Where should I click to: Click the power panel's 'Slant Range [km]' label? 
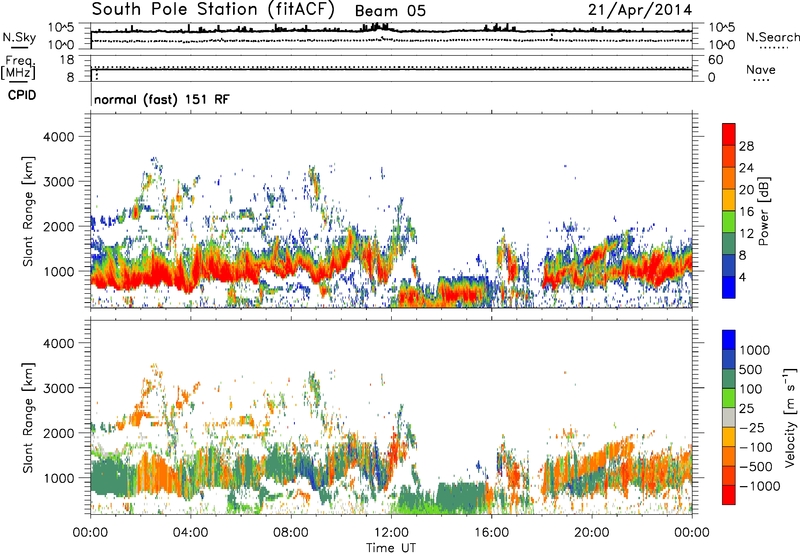click(29, 211)
